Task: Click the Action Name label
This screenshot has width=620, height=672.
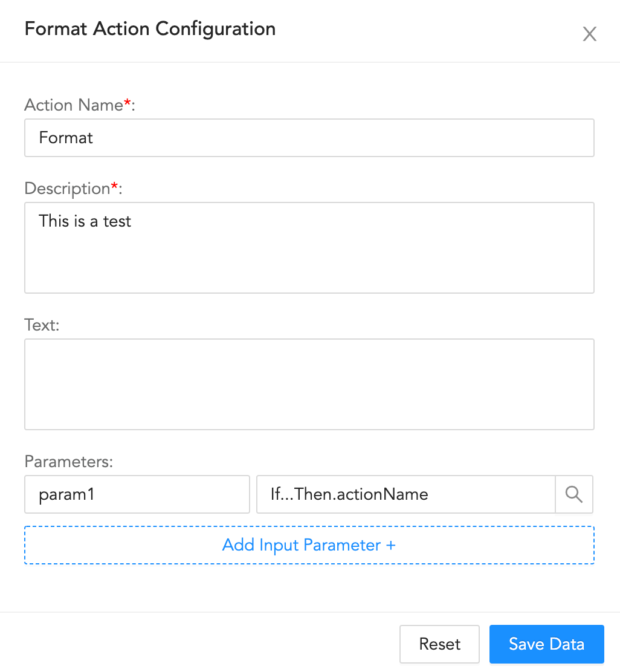Action: point(73,105)
